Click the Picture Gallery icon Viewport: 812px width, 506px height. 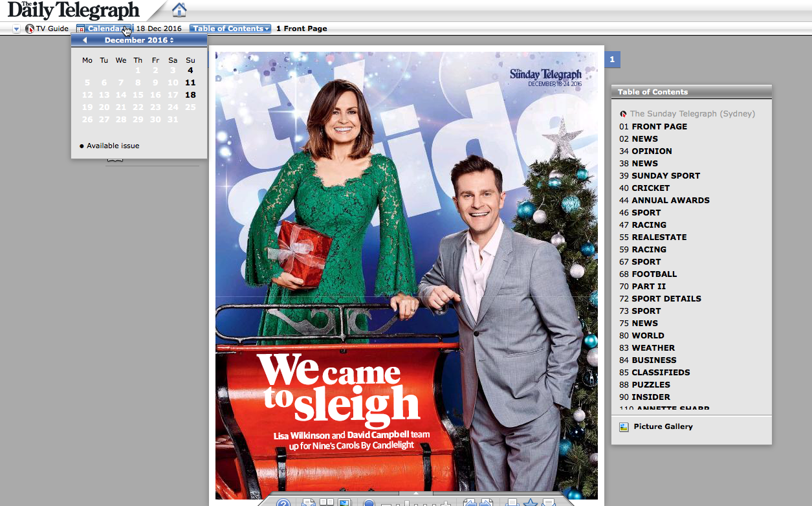(624, 427)
